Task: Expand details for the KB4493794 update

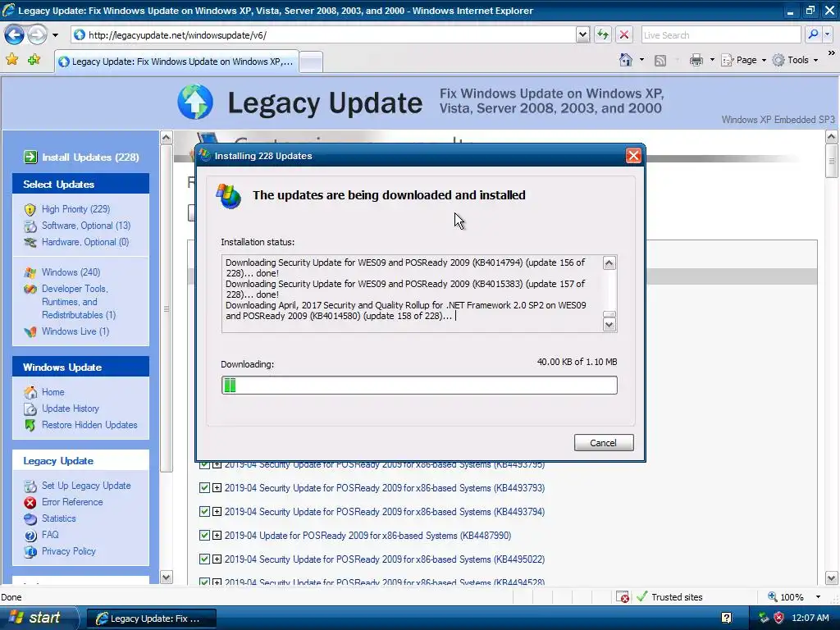Action: (217, 512)
